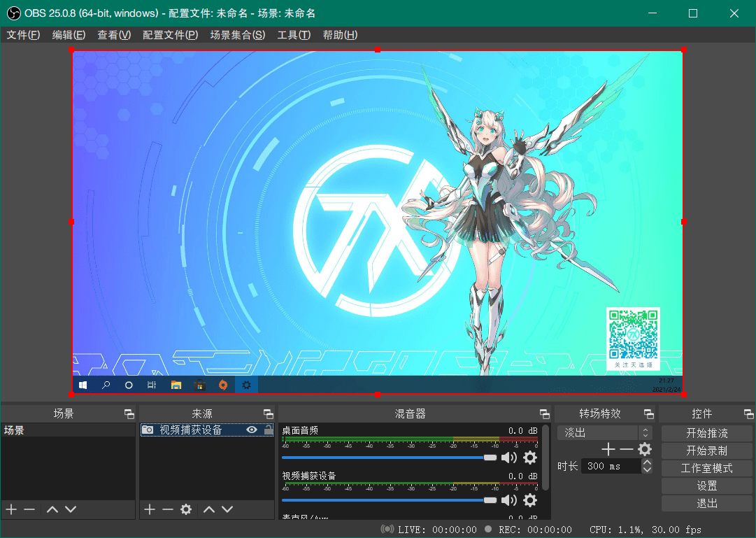Add a new scene with plus button
Image resolution: width=756 pixels, height=538 pixels.
click(12, 509)
